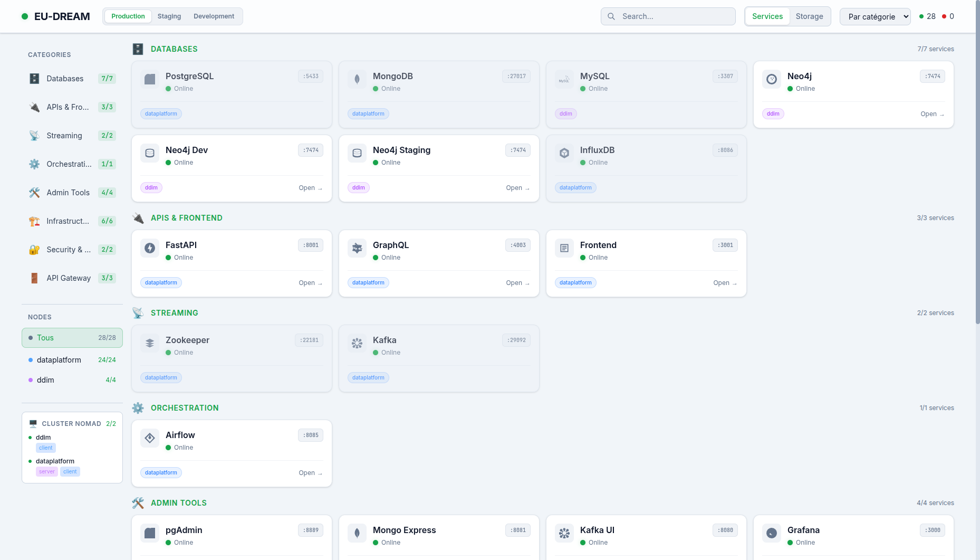
Task: Toggle view to Storage
Action: click(x=809, y=16)
